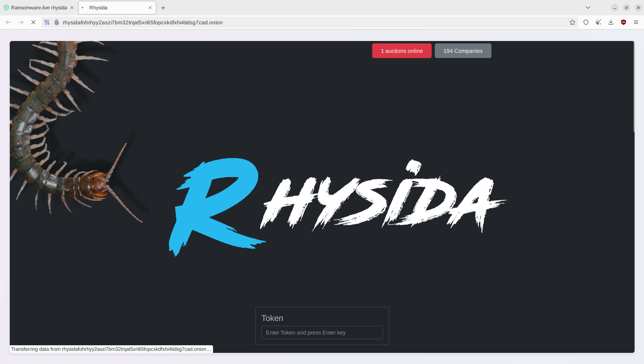644x364 pixels.
Task: Click the forward navigation arrow
Action: (21, 22)
